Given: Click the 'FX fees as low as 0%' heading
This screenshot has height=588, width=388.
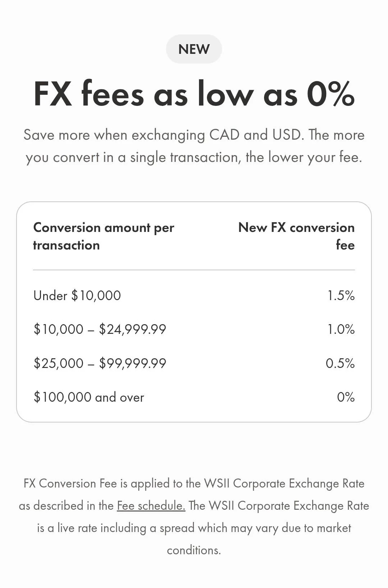Looking at the screenshot, I should click(194, 94).
